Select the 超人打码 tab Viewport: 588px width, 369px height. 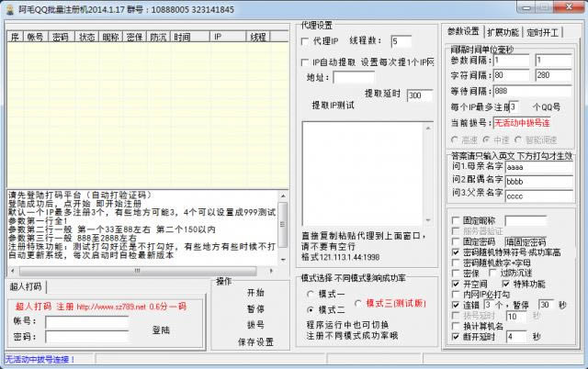[26, 286]
